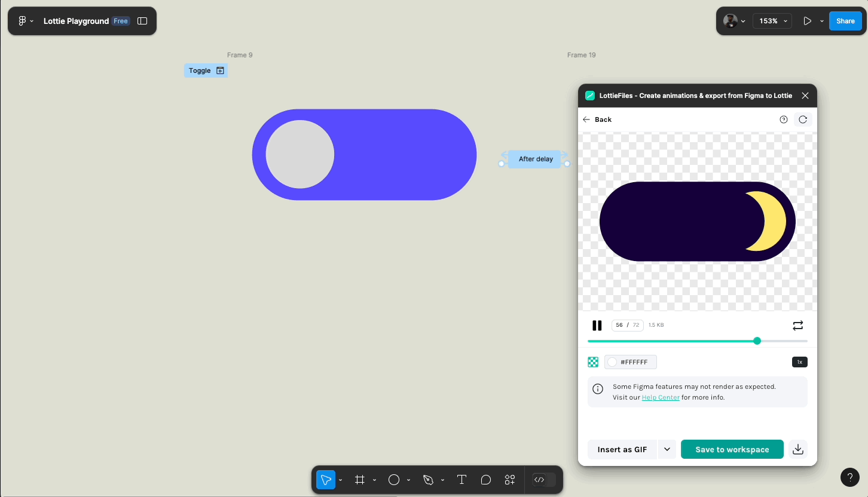Select the Frame tool
This screenshot has width=868, height=497.
pyautogui.click(x=359, y=480)
